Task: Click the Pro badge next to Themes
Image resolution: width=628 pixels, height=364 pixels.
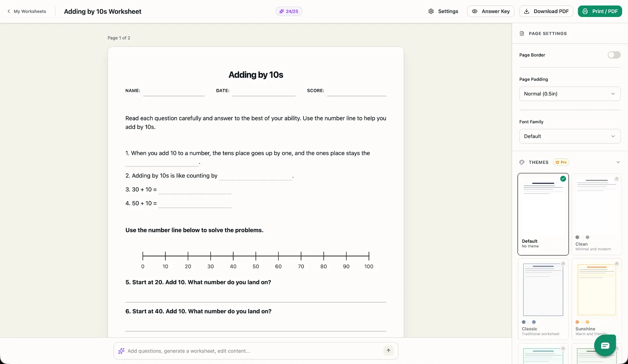Action: 561,162
